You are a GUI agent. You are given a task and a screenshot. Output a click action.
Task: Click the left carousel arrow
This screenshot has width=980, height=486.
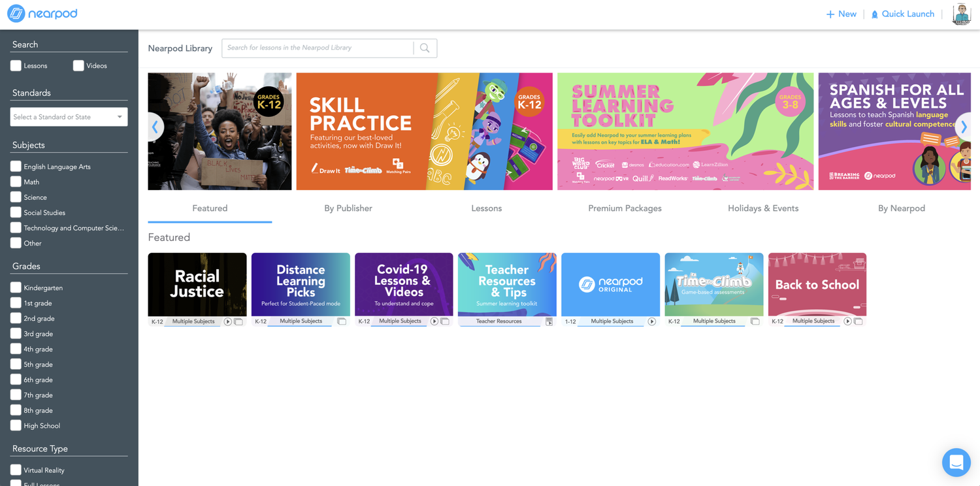pos(154,126)
